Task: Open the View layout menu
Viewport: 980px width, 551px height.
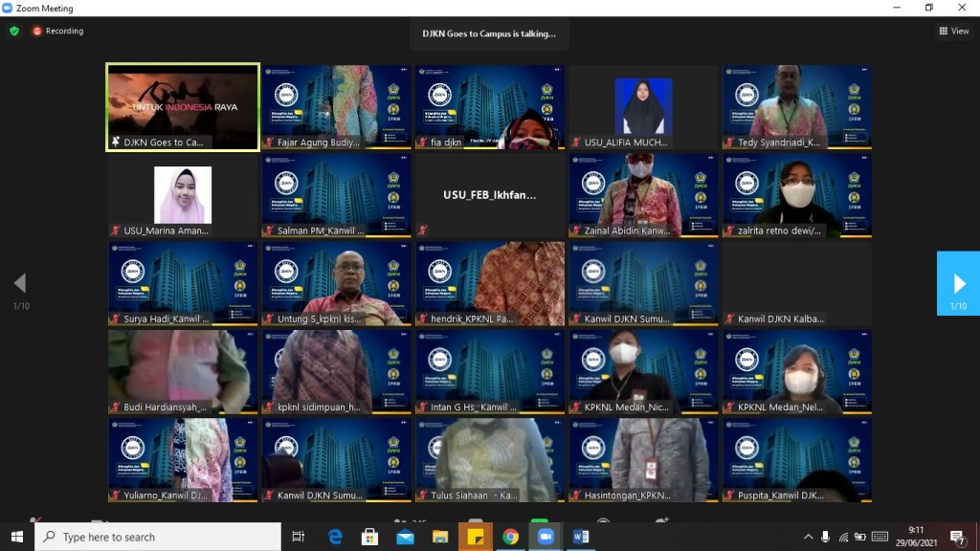Action: click(x=954, y=31)
